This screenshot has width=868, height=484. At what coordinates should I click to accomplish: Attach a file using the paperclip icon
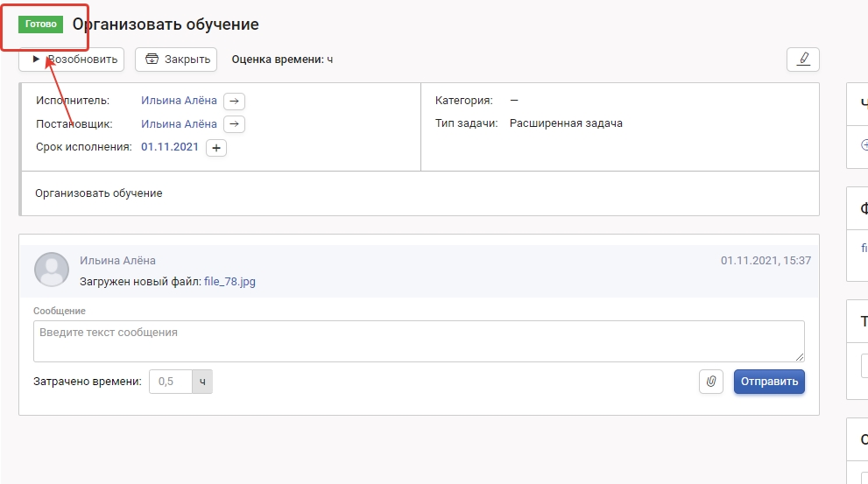[x=710, y=382]
